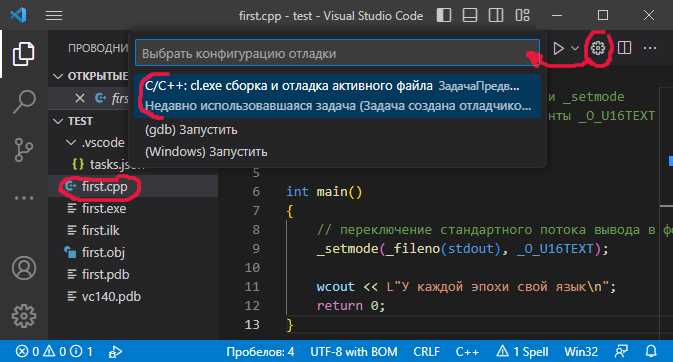This screenshot has width=673, height=362.
Task: Change indentation via Пробелов: 4
Action: [x=260, y=352]
